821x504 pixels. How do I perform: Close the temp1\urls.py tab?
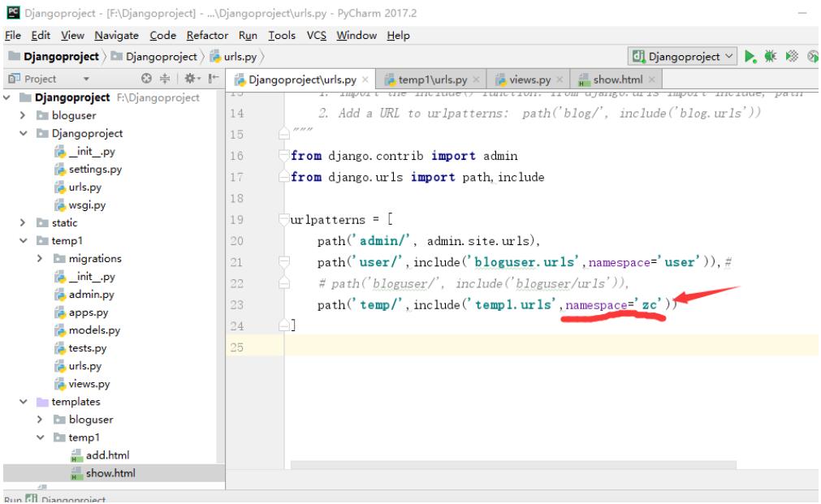[x=476, y=80]
